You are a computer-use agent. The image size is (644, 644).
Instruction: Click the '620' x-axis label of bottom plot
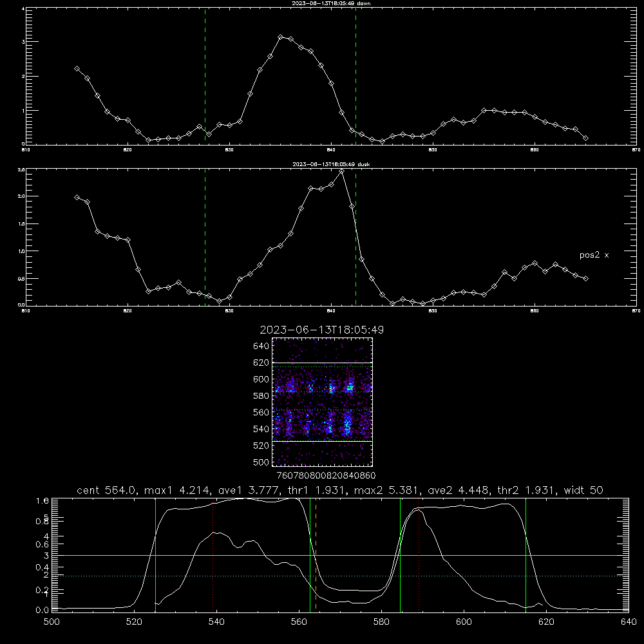546,622
